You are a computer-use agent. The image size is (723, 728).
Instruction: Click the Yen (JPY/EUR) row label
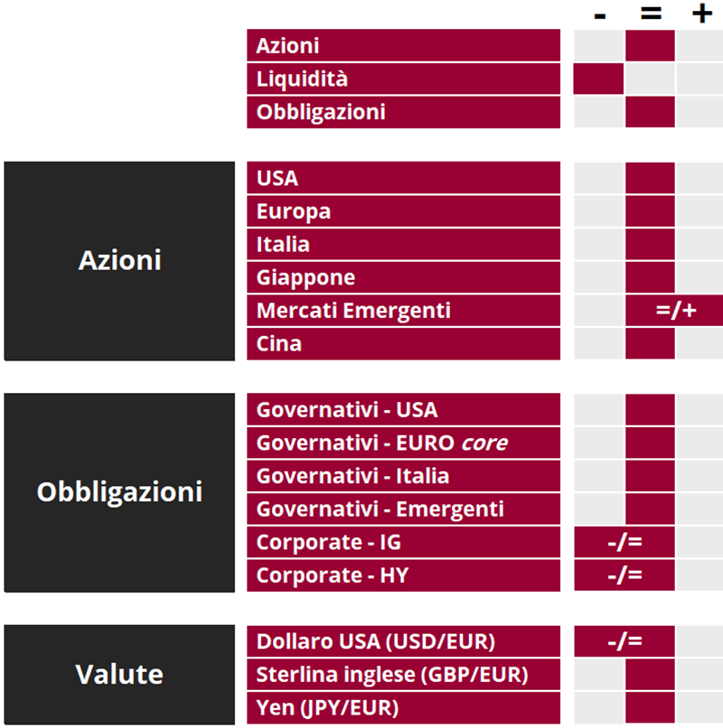(x=403, y=707)
